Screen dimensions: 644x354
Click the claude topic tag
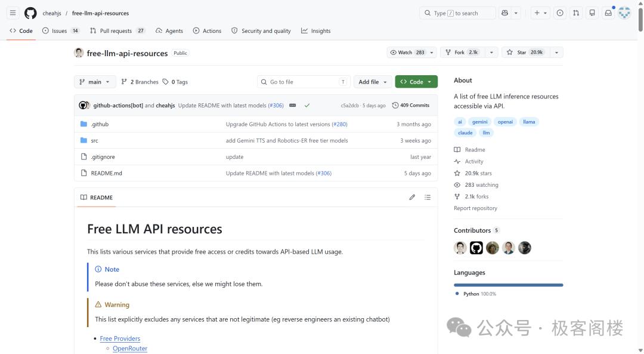(x=465, y=133)
